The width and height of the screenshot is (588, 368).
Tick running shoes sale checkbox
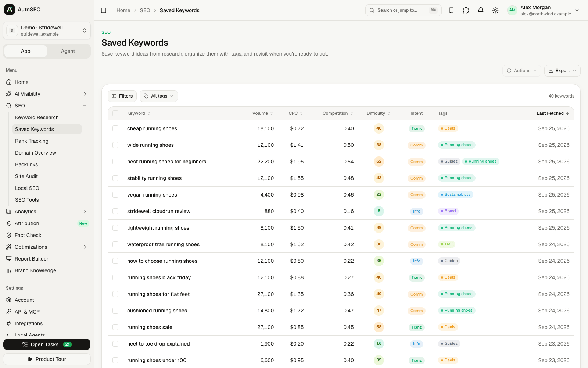[x=115, y=327]
